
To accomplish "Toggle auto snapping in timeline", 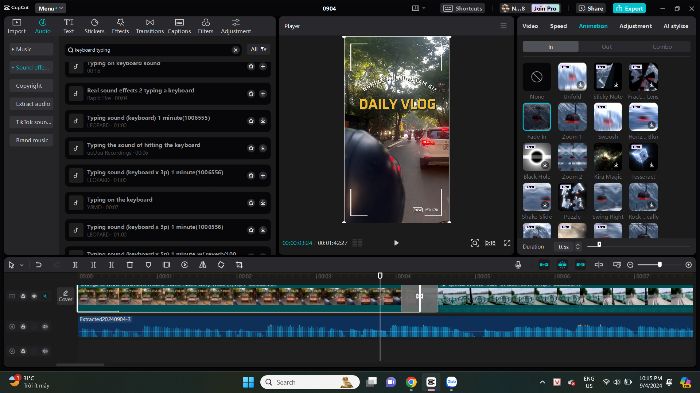I will 562,265.
